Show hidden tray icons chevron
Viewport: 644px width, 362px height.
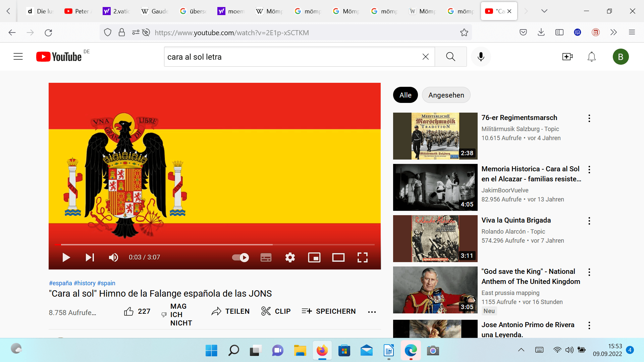[x=521, y=350]
